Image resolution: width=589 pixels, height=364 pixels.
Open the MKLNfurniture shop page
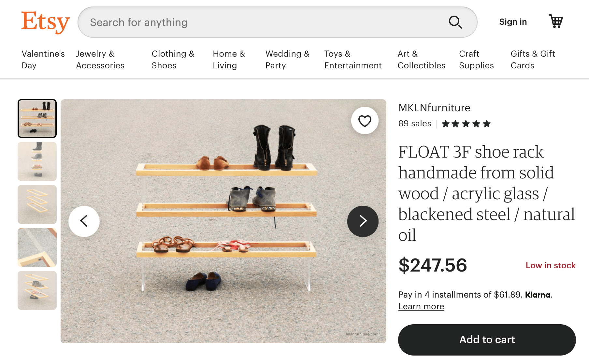434,108
